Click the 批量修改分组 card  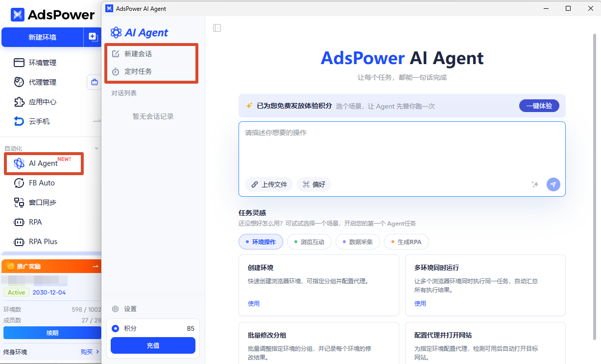319,343
